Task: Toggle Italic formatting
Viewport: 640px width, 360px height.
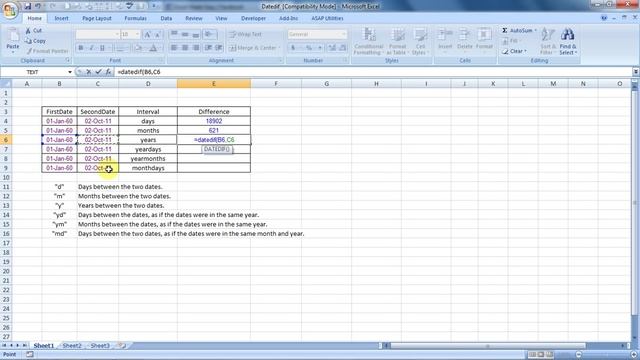Action: [91, 48]
